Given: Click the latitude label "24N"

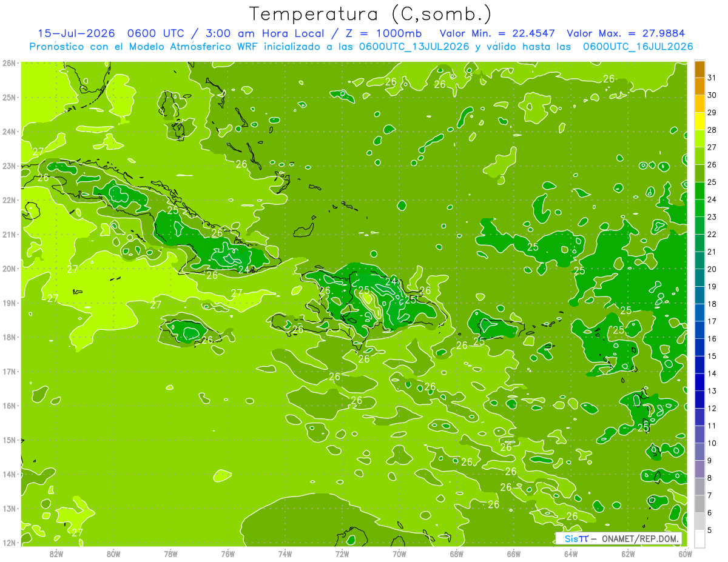Looking at the screenshot, I should [9, 132].
